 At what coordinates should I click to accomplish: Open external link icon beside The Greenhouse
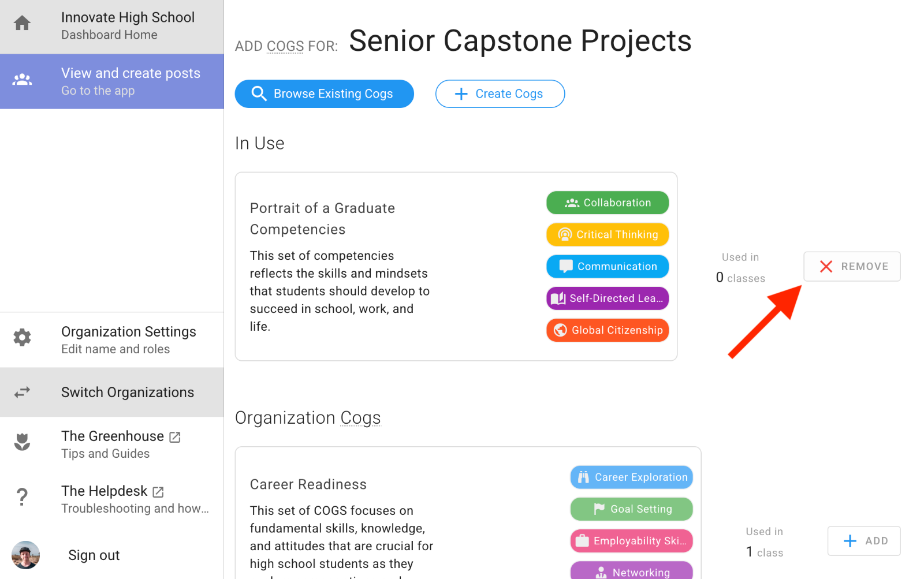pyautogui.click(x=175, y=438)
